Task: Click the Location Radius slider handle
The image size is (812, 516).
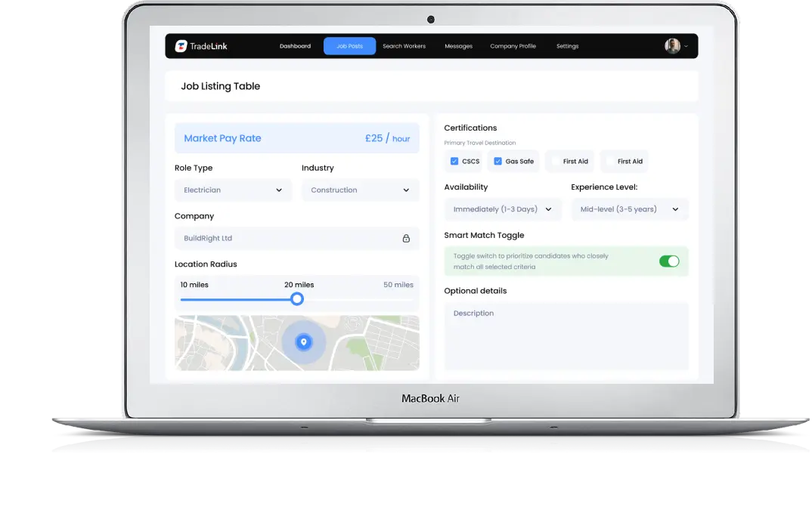Action: [297, 299]
